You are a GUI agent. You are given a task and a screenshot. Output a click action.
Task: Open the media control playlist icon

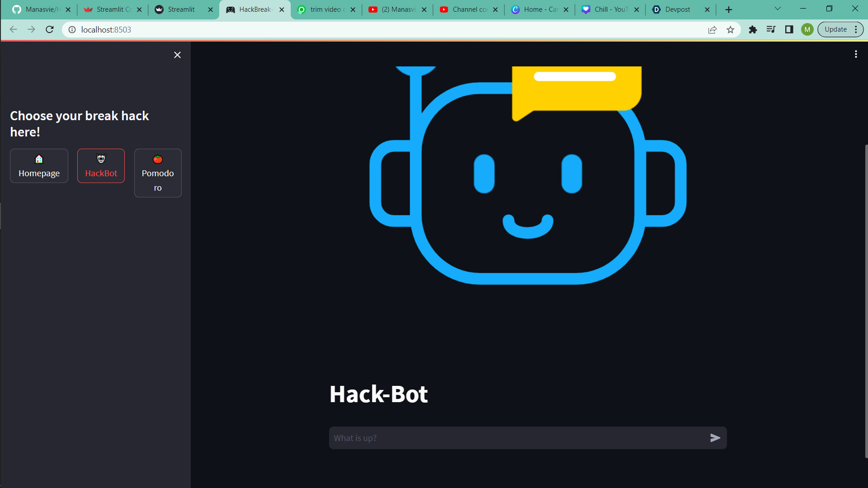point(771,29)
